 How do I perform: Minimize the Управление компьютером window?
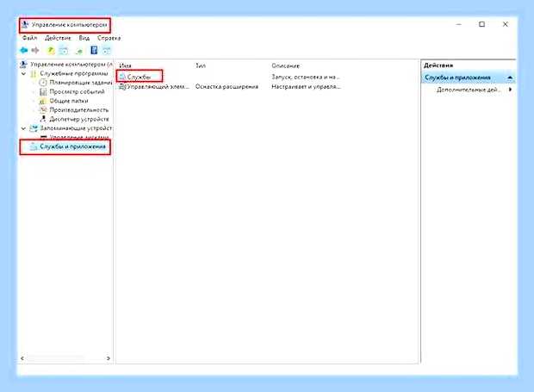click(459, 24)
